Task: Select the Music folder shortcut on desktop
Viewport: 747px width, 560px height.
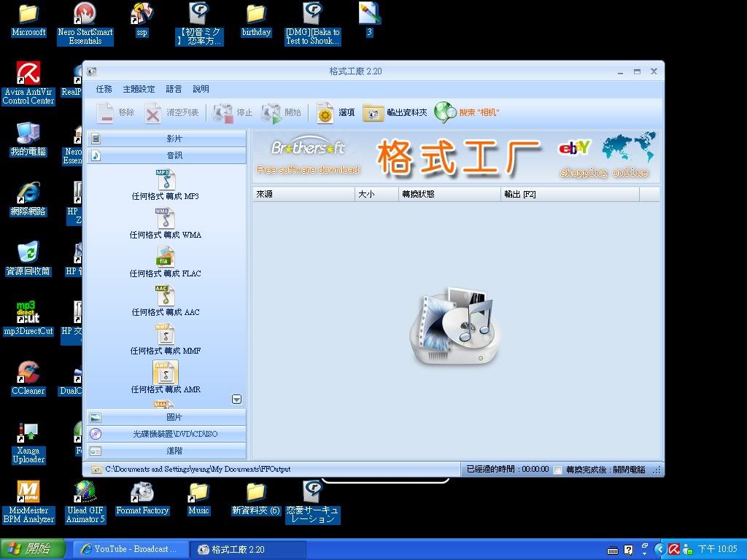Action: pyautogui.click(x=198, y=499)
